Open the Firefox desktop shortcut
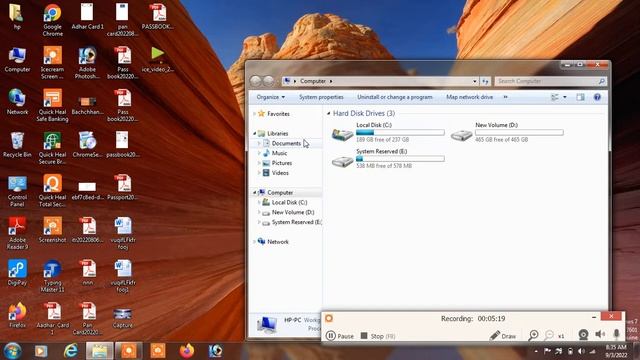640x360 pixels. coord(17,315)
